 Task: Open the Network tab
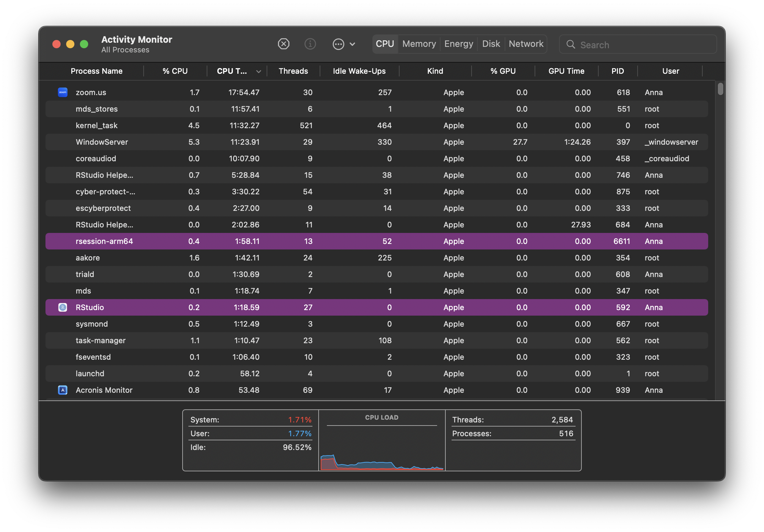point(526,44)
